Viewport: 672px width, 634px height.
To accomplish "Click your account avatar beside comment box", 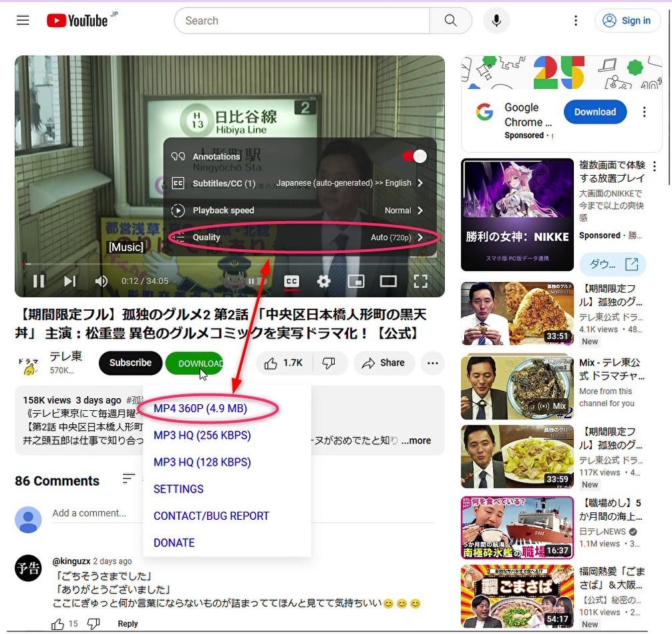I will pyautogui.click(x=28, y=520).
